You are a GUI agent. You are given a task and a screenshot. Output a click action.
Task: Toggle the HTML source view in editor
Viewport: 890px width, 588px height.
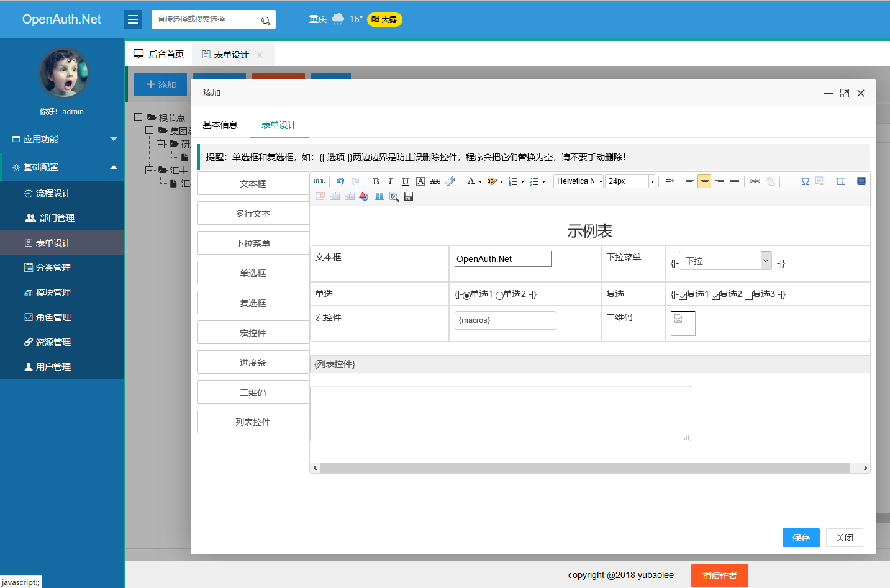coord(319,181)
